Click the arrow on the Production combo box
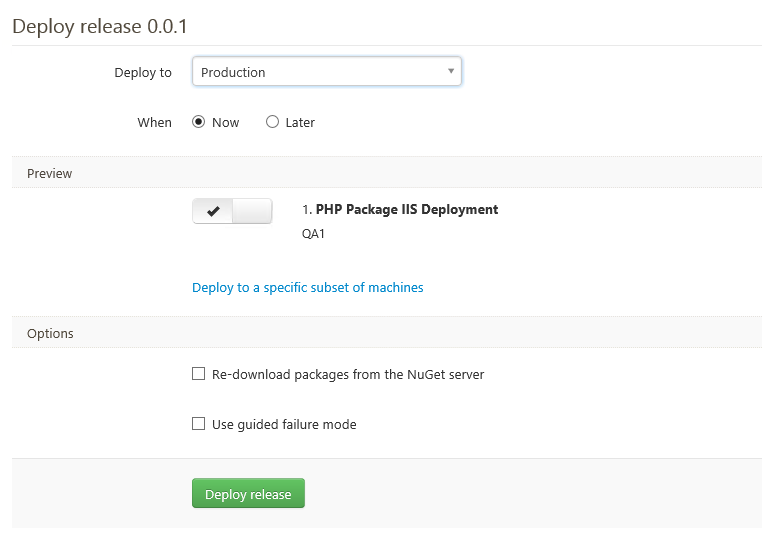 pyautogui.click(x=451, y=72)
